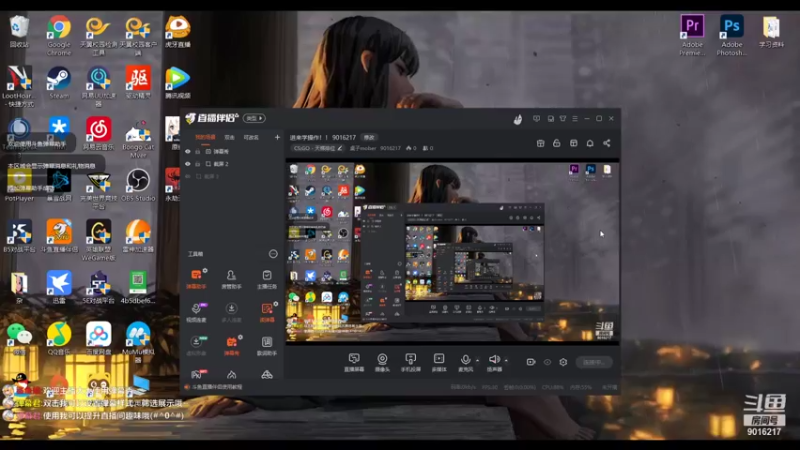Open 腾讯视频 desktop shortcut
This screenshot has height=450, width=800.
coord(178,83)
